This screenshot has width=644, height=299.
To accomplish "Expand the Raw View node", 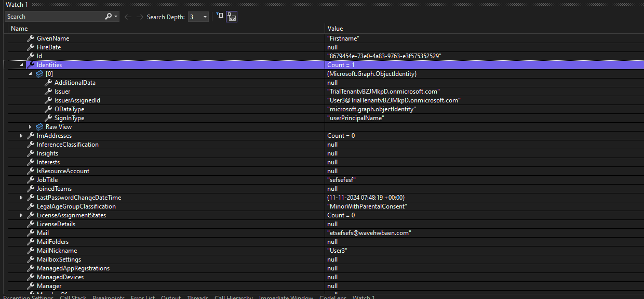I will [30, 127].
